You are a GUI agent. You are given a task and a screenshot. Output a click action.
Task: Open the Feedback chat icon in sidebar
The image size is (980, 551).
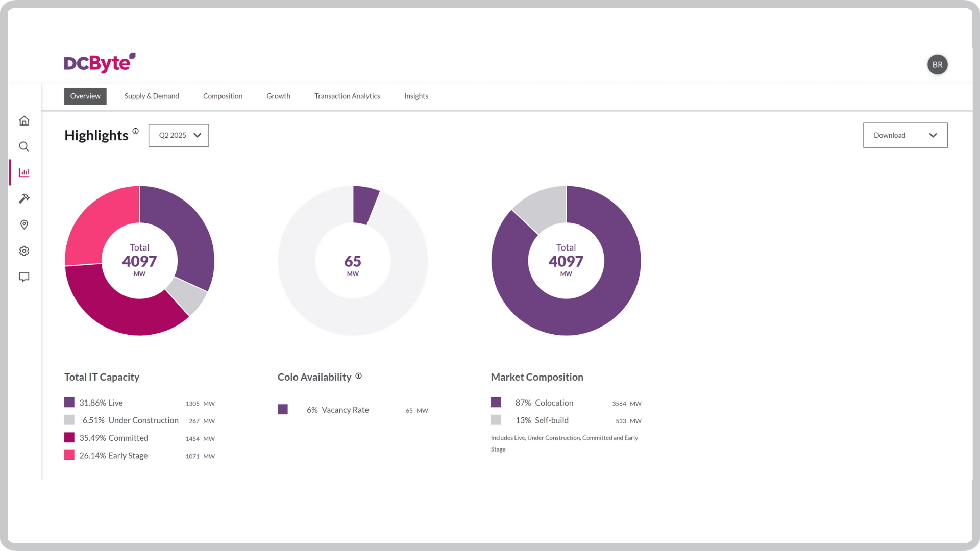pyautogui.click(x=24, y=277)
